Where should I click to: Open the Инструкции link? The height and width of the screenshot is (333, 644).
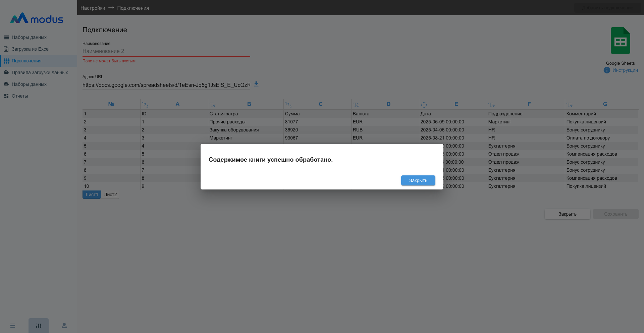(x=625, y=70)
